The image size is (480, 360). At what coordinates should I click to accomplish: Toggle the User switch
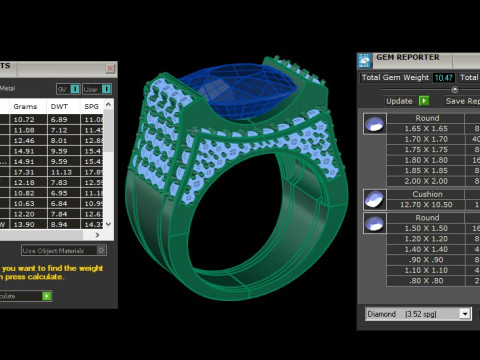pos(97,89)
